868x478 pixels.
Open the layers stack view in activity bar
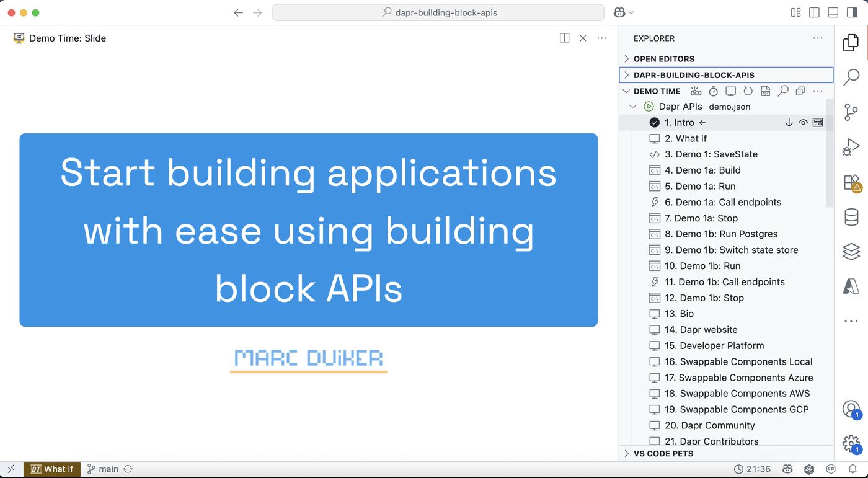(851, 252)
